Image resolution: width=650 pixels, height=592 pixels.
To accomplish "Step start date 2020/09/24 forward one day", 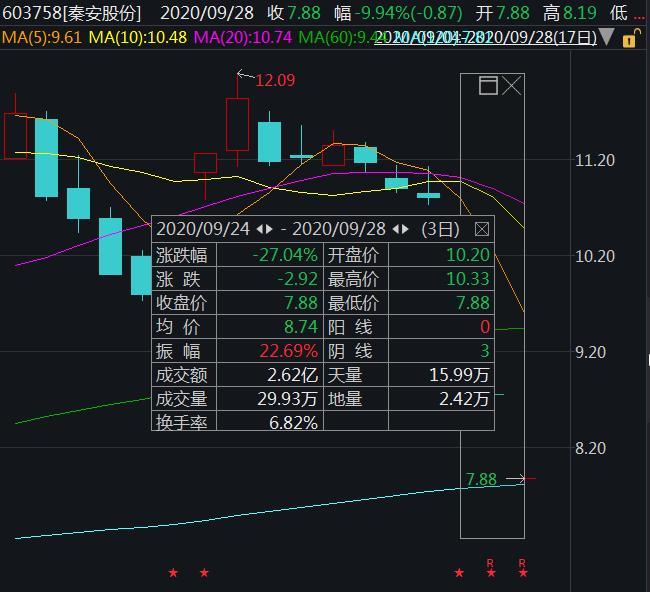I will 269,229.
